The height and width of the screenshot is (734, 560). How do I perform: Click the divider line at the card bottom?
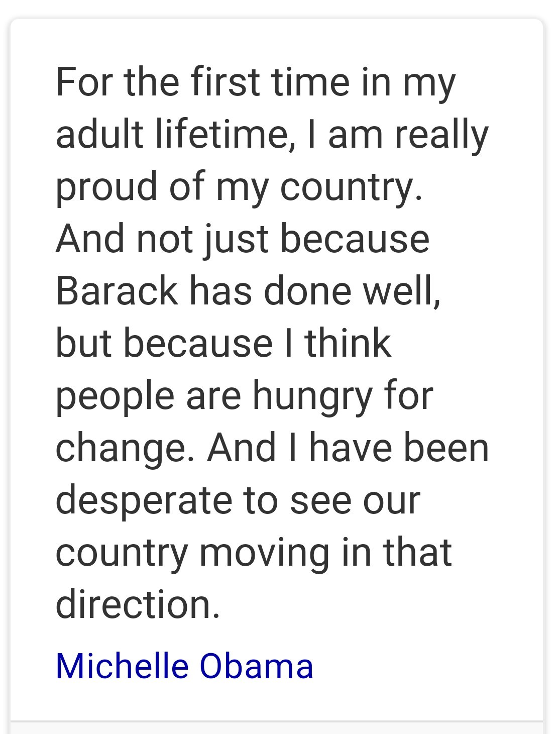click(277, 721)
